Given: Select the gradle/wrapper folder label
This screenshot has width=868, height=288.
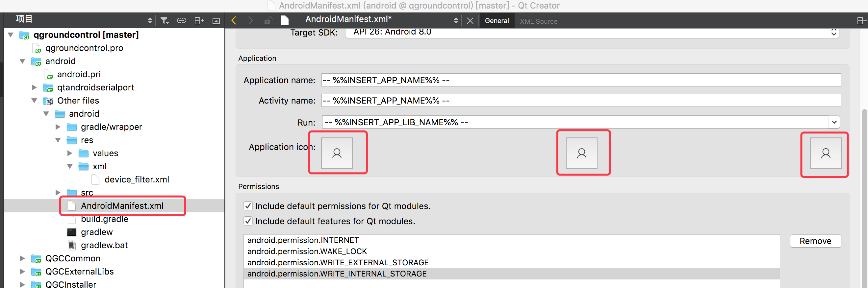Looking at the screenshot, I should tap(112, 127).
